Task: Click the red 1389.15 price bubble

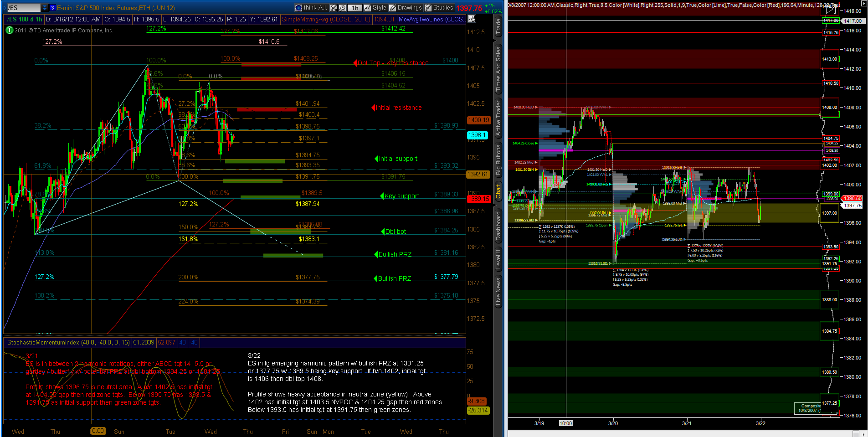Action: (478, 199)
